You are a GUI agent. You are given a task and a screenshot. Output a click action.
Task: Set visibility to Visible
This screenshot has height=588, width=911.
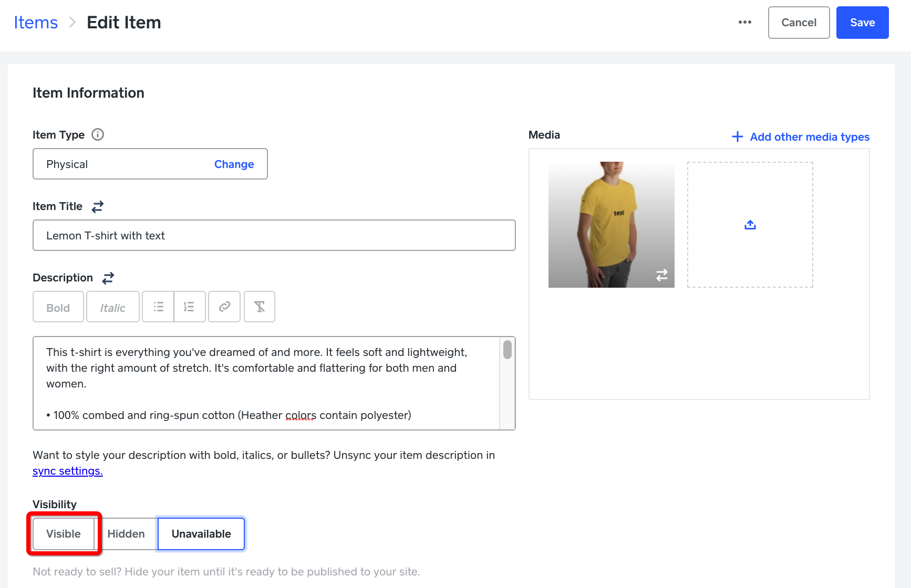[64, 534]
